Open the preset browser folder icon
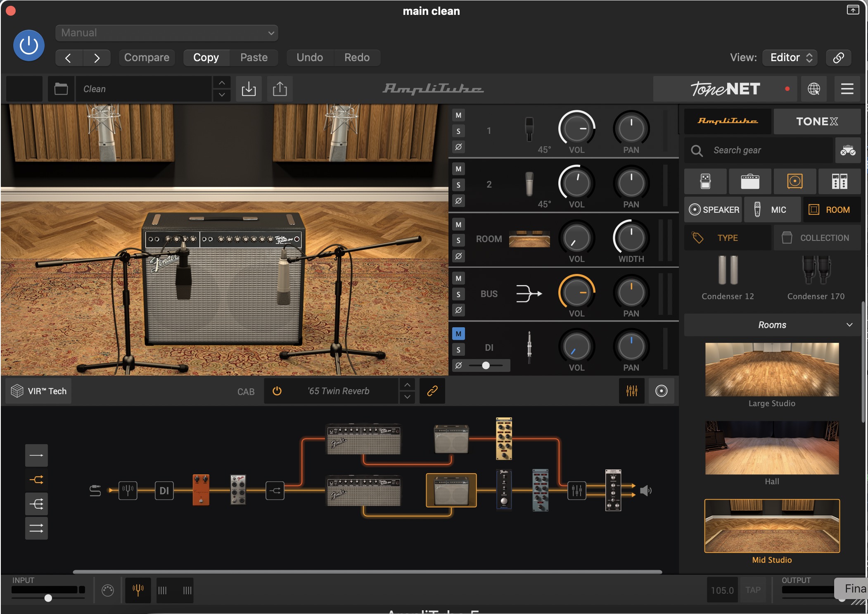Screen dimensions: 868x614 pyautogui.click(x=61, y=89)
